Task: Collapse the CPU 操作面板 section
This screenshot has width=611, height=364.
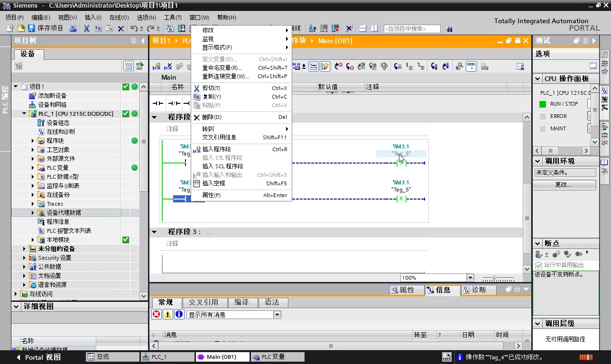Action: point(538,79)
